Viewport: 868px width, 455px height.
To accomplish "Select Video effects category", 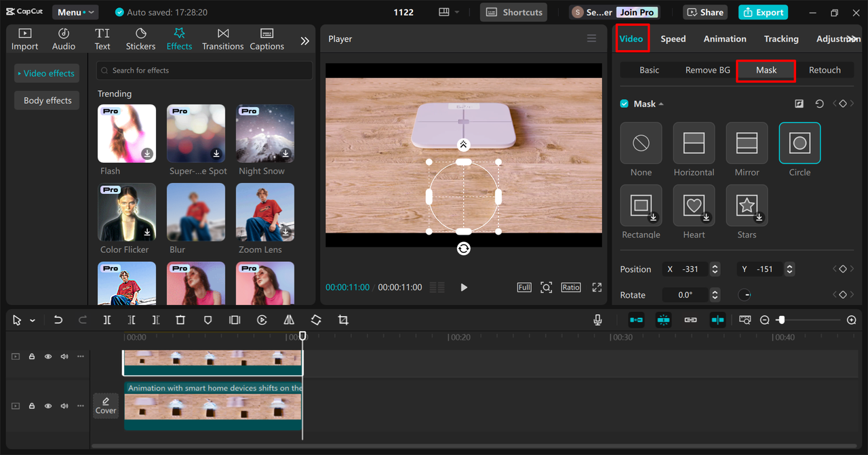I will [x=46, y=73].
